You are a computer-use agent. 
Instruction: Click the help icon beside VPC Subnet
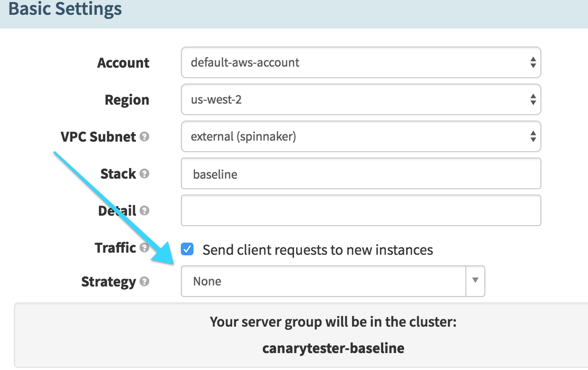pos(144,137)
